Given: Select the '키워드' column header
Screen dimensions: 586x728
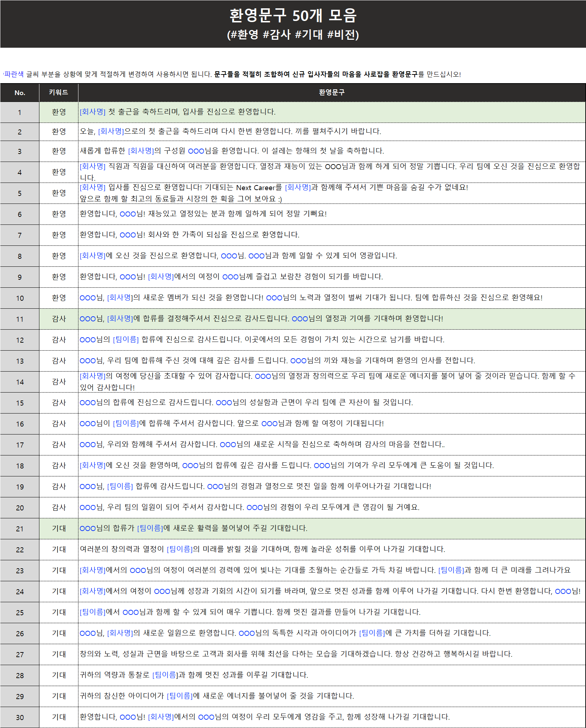Looking at the screenshot, I should pyautogui.click(x=59, y=93).
